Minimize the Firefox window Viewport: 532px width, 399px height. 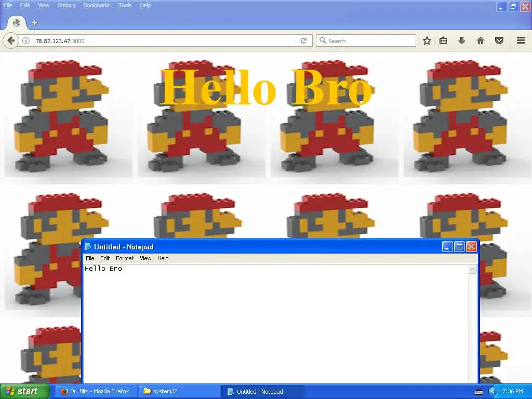coord(501,6)
